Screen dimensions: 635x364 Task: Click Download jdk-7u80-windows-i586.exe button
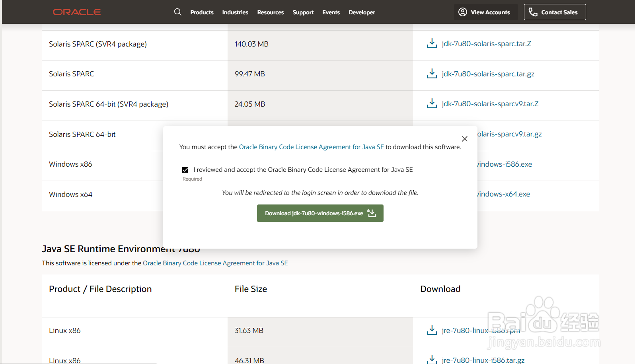(320, 213)
